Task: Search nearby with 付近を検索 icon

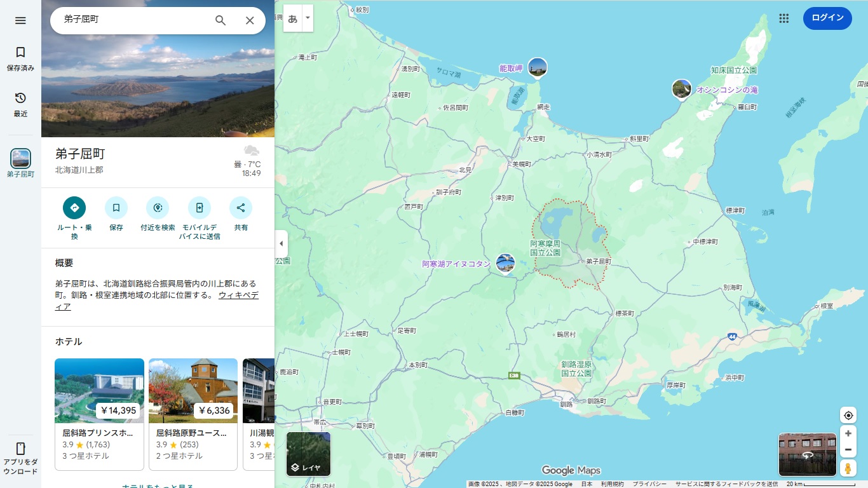Action: 158,208
